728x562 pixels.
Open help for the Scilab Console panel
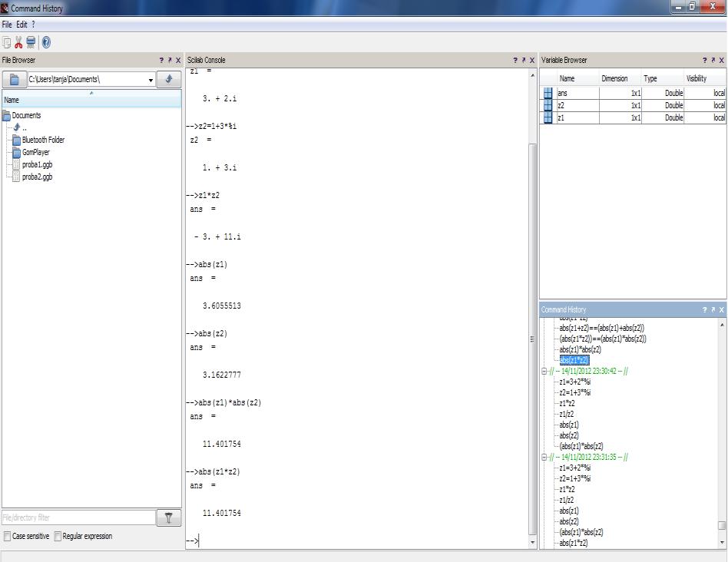point(515,61)
